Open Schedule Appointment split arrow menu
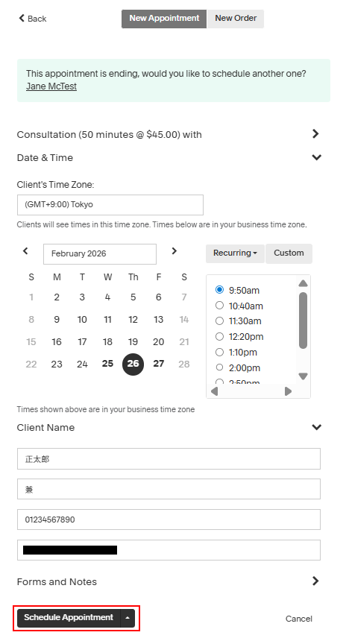The height and width of the screenshot is (644, 349). pos(128,618)
